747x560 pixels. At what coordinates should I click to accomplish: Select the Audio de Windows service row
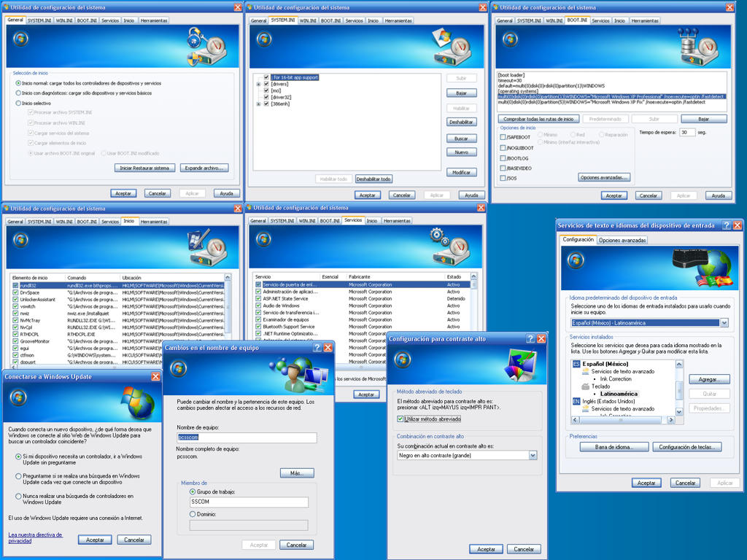coord(362,306)
